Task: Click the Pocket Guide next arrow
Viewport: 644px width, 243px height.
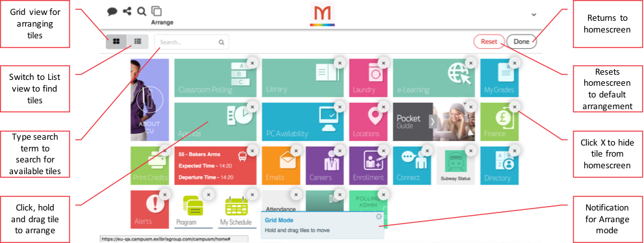Action: (x=433, y=122)
